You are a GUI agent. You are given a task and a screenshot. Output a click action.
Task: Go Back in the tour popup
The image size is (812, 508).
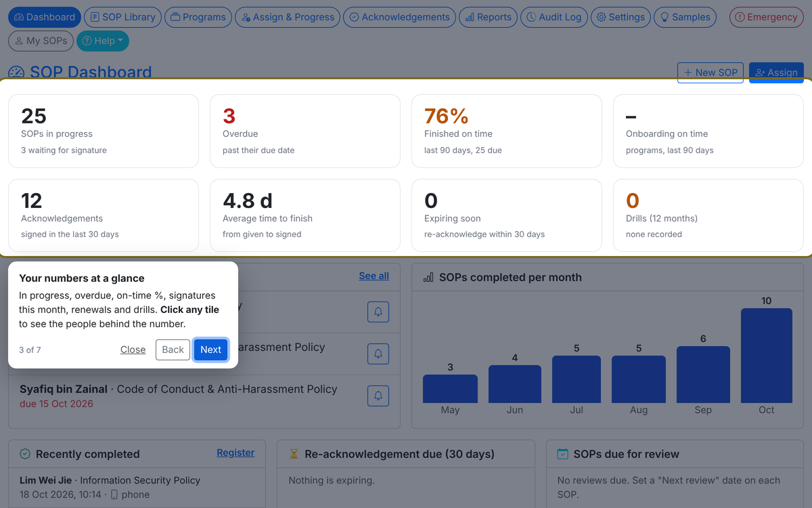(x=173, y=350)
